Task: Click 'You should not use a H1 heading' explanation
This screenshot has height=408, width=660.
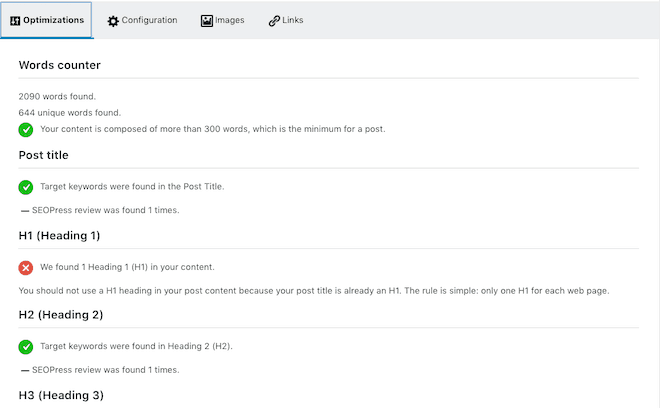Action: (314, 291)
